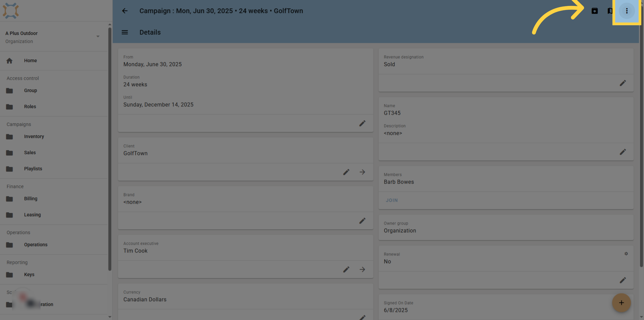This screenshot has width=644, height=320.
Task: Select the '24 weeks' duration value
Action: pos(135,85)
